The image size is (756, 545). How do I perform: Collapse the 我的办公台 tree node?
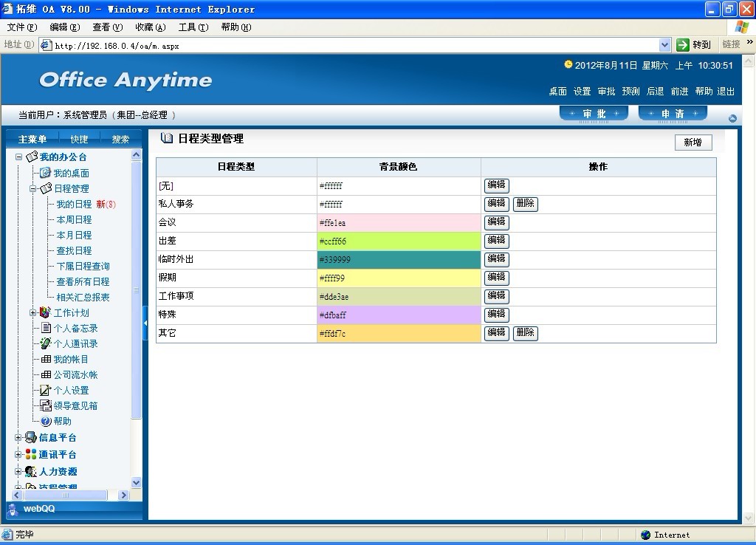click(19, 157)
